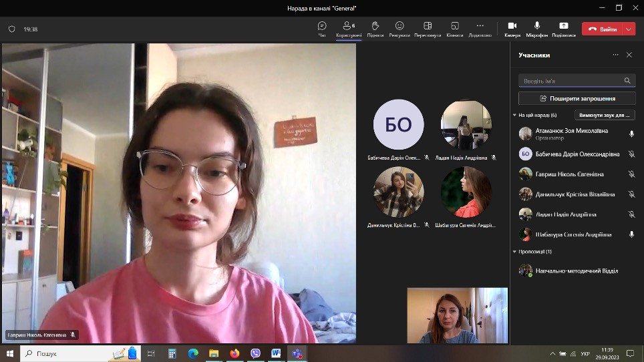
Task: Open Teams from the taskbar
Action: 297,353
